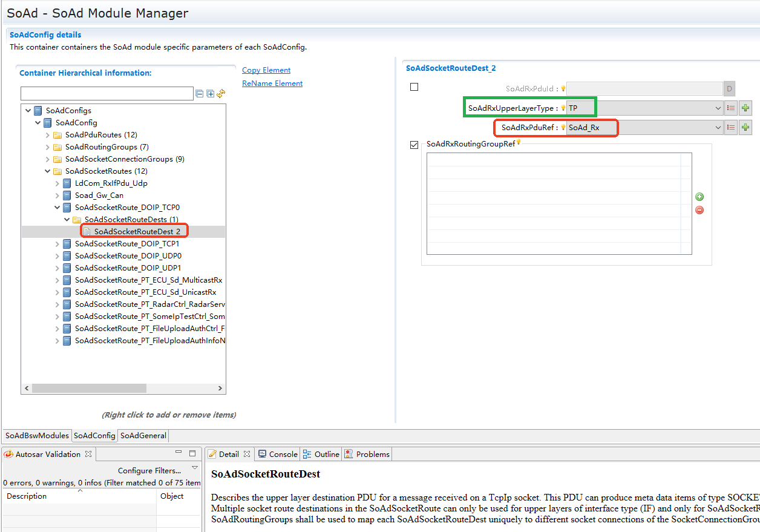Uncheck the SoAdRxRoutingGroupRef checkbox
The height and width of the screenshot is (532, 760).
414,145
